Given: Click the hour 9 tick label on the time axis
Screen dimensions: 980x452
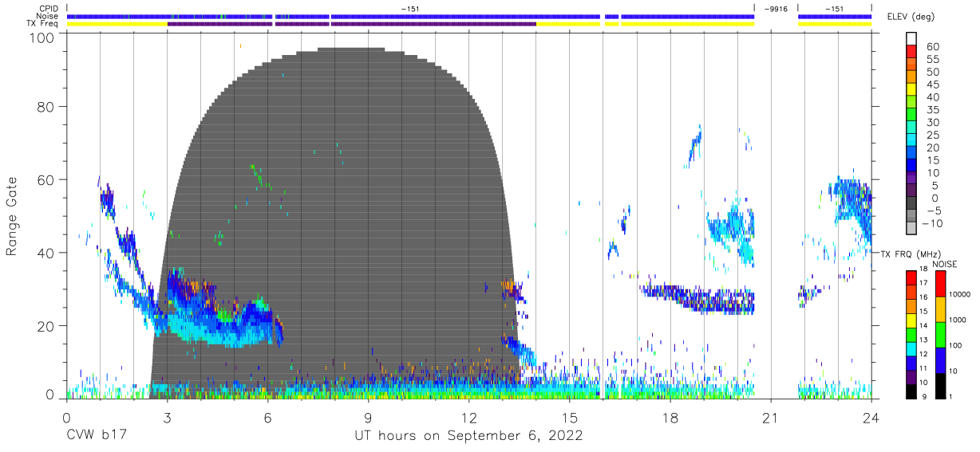Looking at the screenshot, I should pos(368,418).
